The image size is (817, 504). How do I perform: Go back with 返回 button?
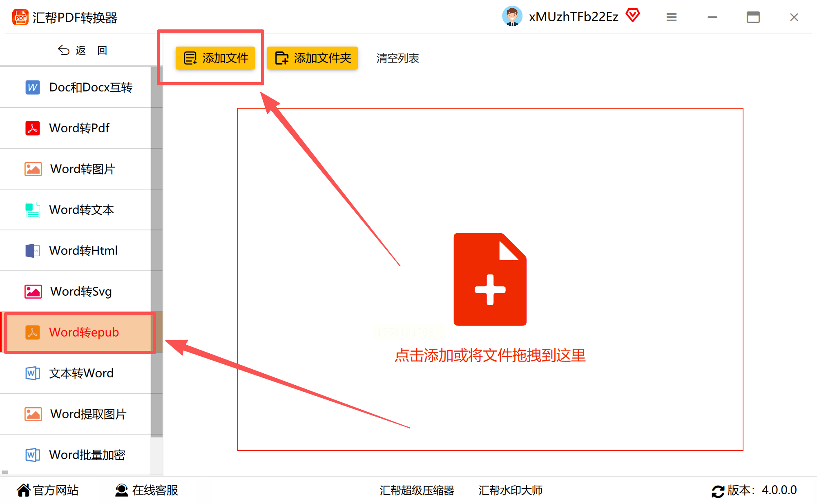point(82,50)
